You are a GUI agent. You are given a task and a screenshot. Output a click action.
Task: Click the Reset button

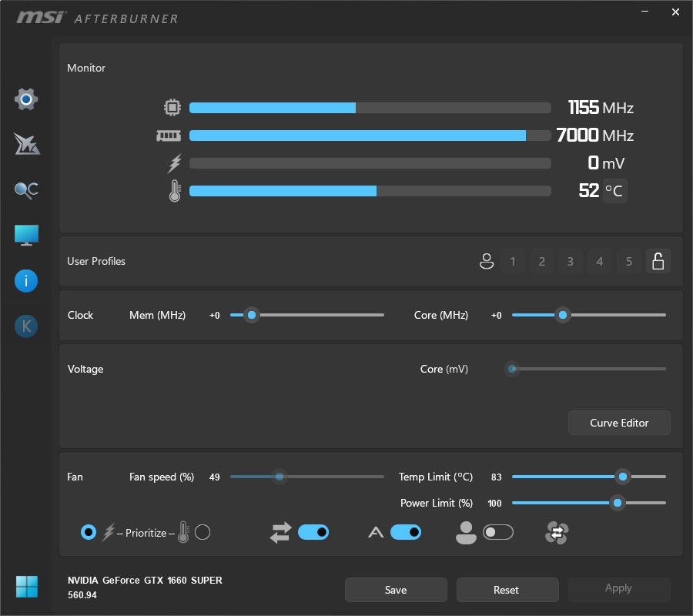507,590
